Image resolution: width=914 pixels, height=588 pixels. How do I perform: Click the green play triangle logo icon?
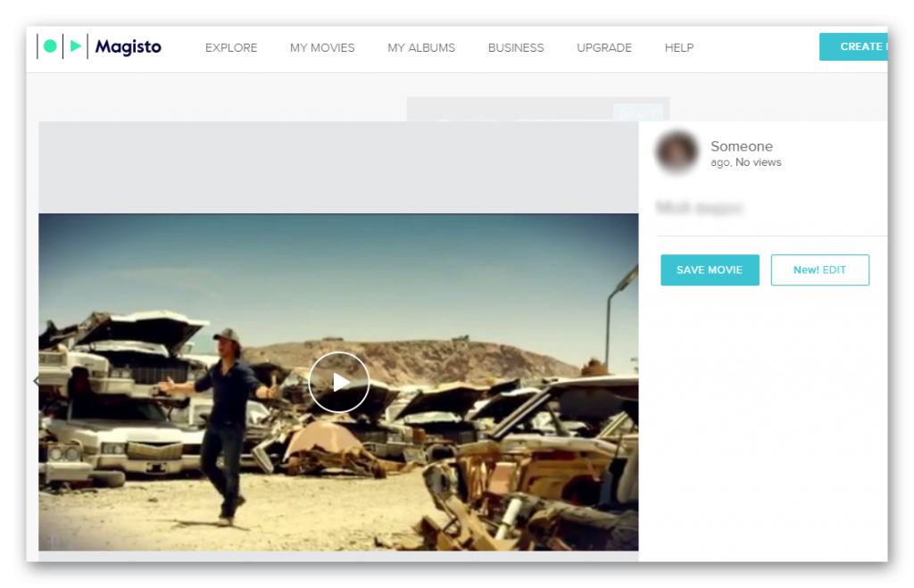point(76,46)
